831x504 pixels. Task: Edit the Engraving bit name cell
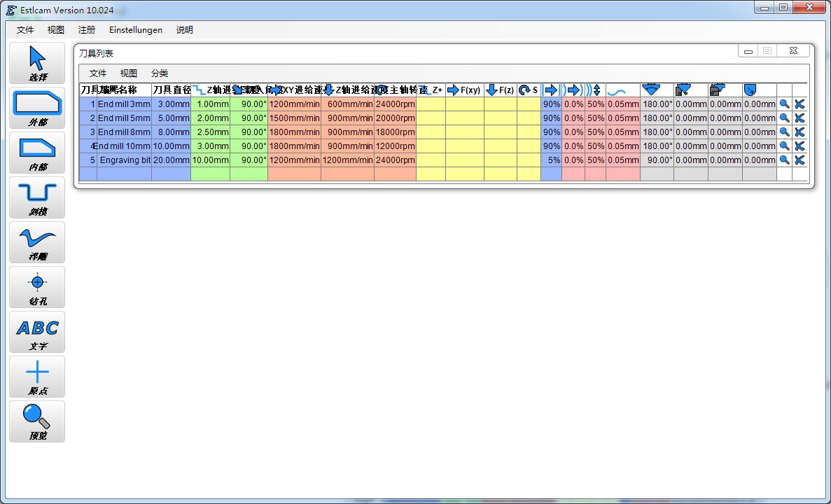click(x=124, y=160)
